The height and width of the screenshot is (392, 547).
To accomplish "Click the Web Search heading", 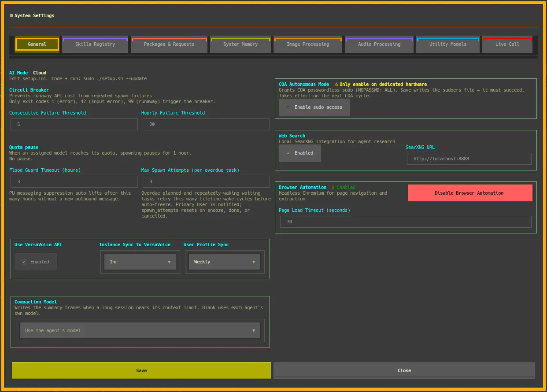I will click(x=292, y=136).
